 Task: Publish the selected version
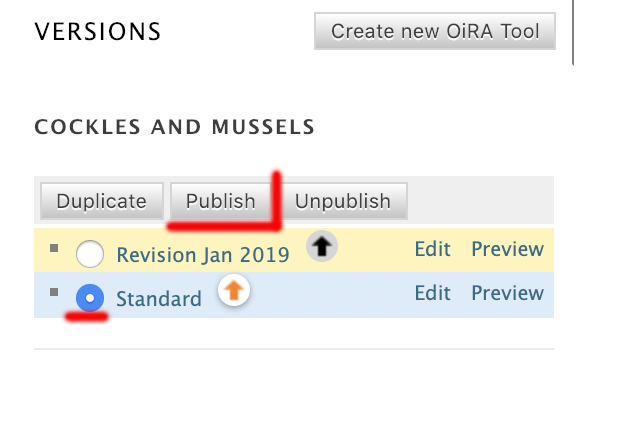click(x=221, y=201)
